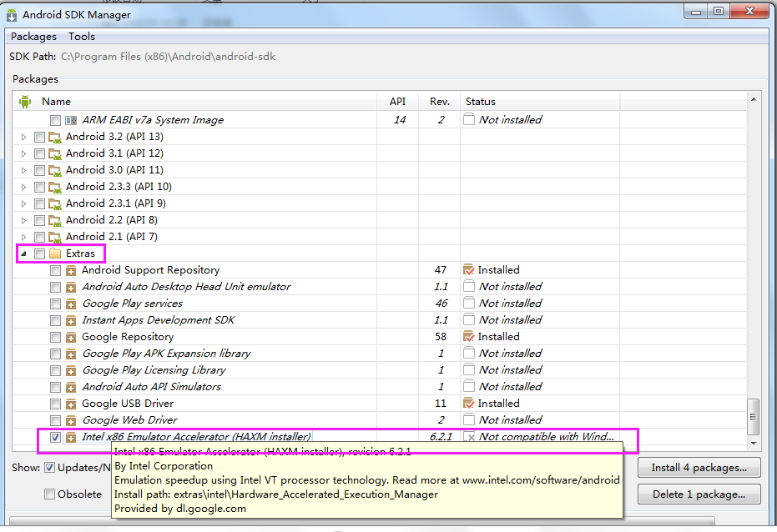Click the Installed status icon for Google USB Driver

tap(468, 404)
